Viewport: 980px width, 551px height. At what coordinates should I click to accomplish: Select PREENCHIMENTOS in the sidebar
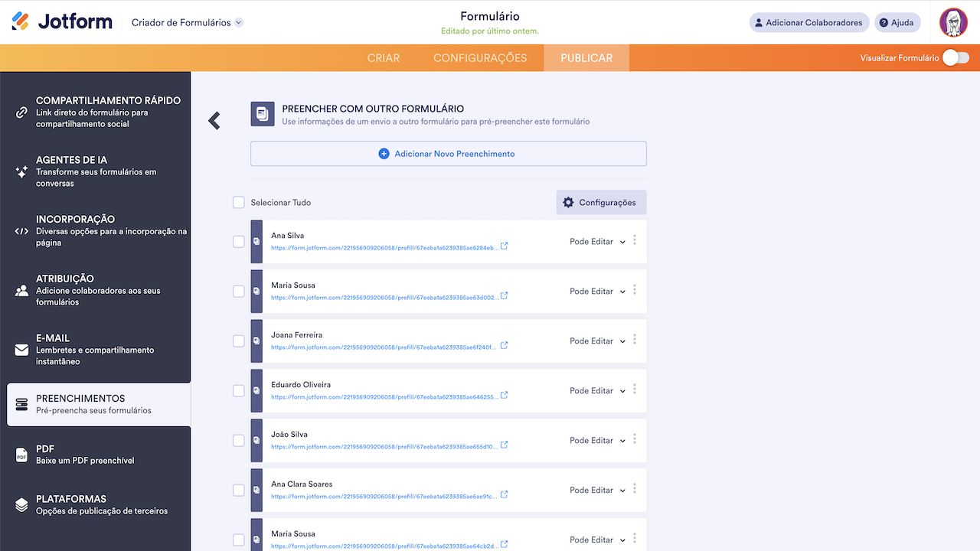click(99, 404)
